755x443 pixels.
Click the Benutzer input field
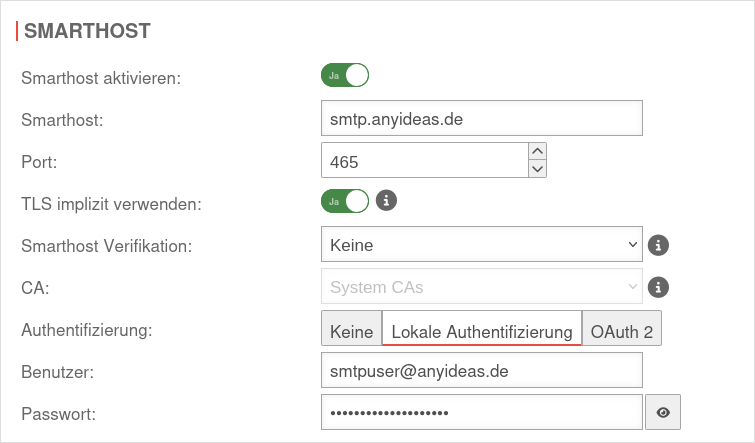[481, 371]
